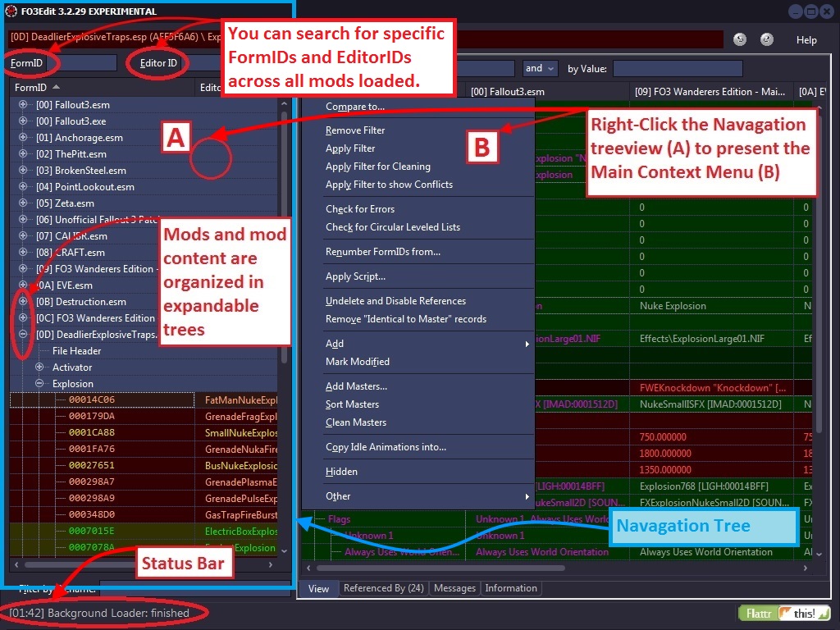The height and width of the screenshot is (630, 840).
Task: Open the Information tab
Action: coord(511,588)
